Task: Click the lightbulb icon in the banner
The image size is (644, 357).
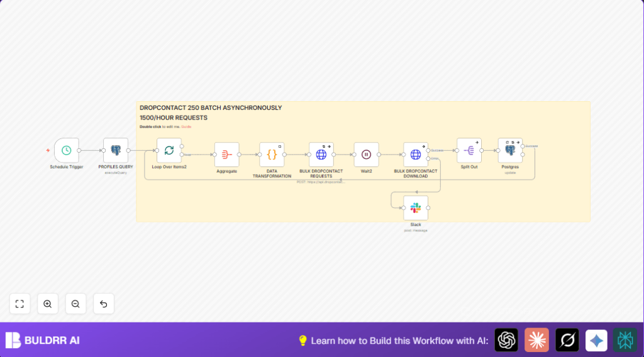Action: [x=303, y=340]
